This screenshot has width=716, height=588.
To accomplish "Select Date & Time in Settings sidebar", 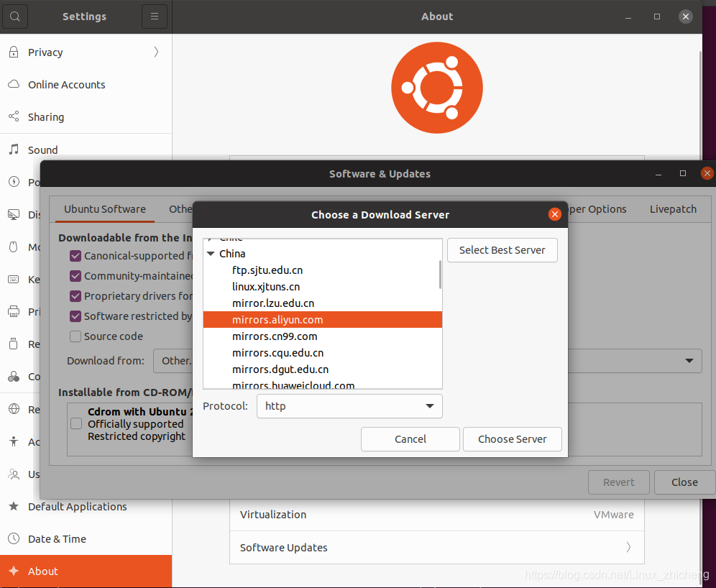I will pyautogui.click(x=86, y=538).
